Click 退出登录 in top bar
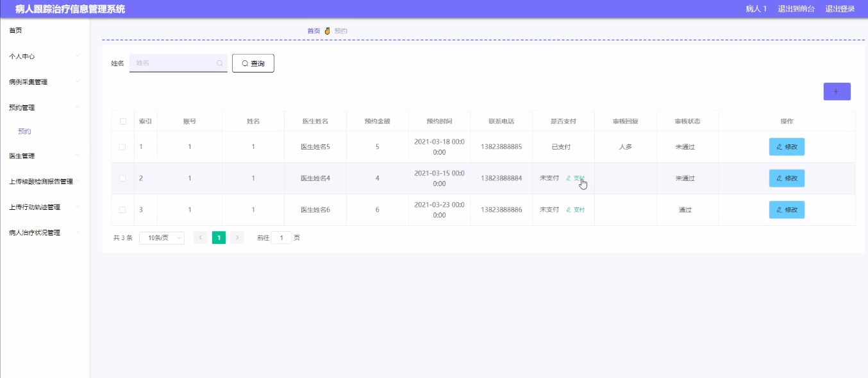 (x=840, y=9)
